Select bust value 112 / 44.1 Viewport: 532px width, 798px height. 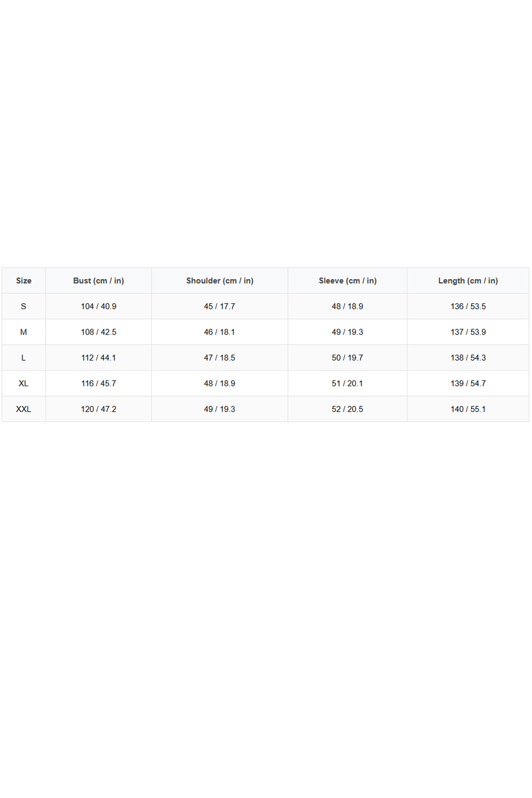[x=98, y=358]
